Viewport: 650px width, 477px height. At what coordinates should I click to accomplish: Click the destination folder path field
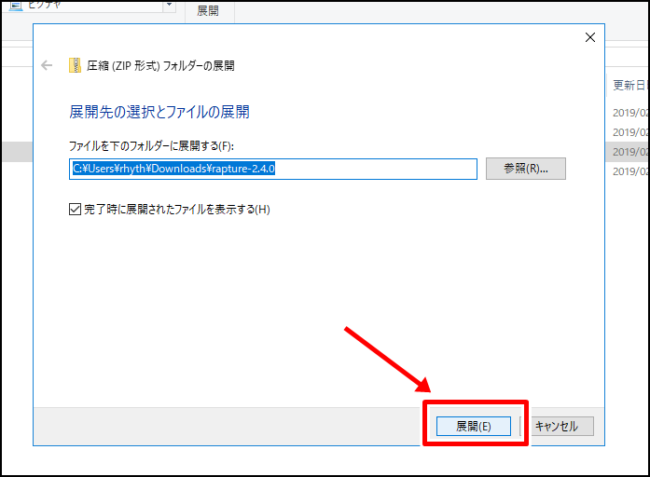point(273,169)
